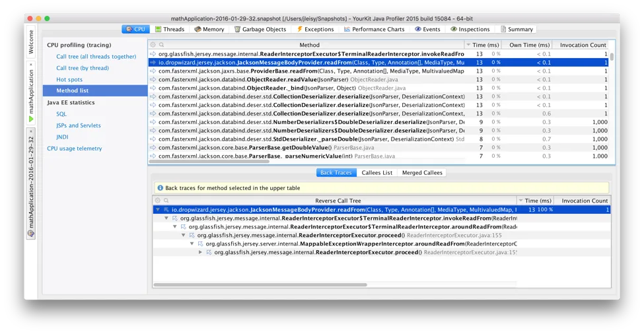The image size is (644, 334).
Task: Click the Threads tab icon
Action: [158, 29]
